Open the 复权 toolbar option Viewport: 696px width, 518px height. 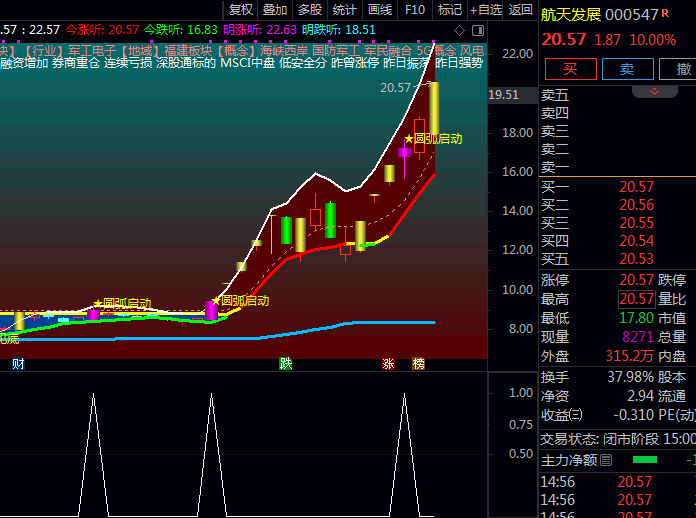tap(241, 10)
